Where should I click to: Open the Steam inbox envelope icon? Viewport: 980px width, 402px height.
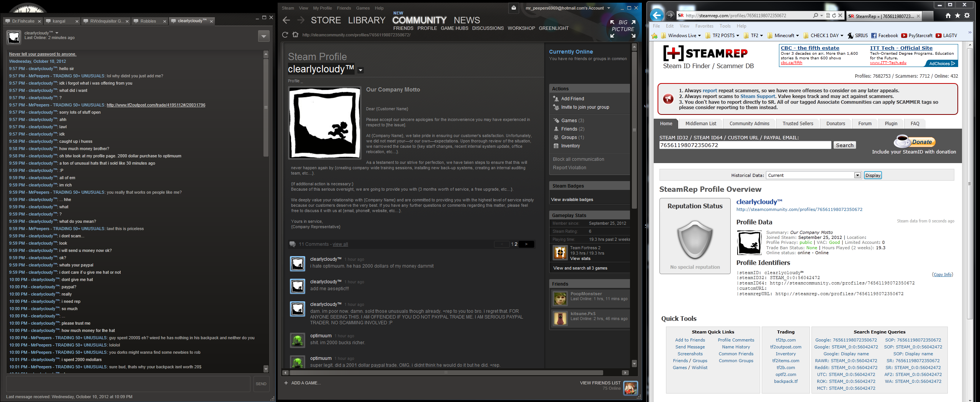coord(514,8)
